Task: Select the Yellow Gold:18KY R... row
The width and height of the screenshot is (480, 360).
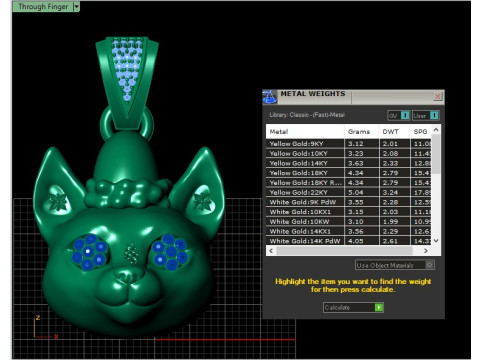Action: (x=349, y=182)
